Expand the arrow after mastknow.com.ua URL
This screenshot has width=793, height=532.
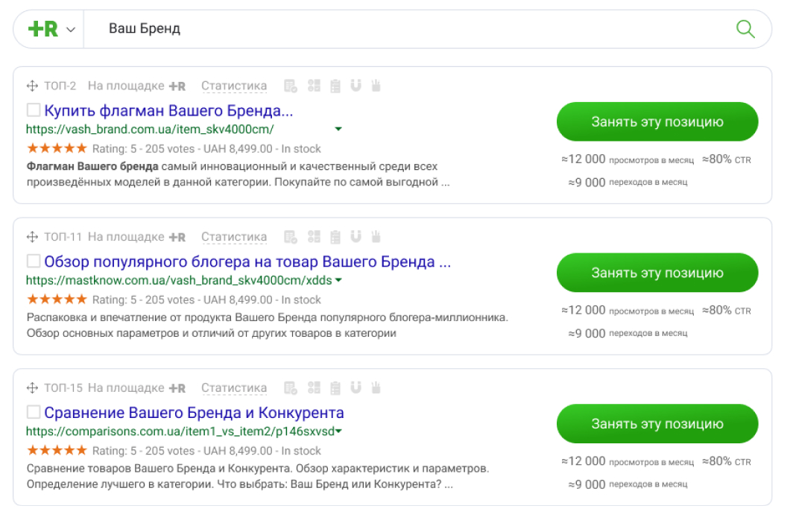tap(338, 280)
